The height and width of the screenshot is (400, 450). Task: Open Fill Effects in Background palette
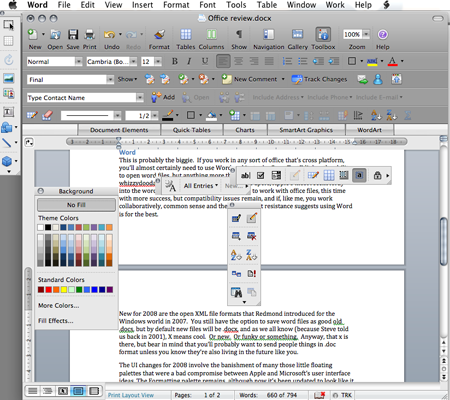click(x=55, y=321)
